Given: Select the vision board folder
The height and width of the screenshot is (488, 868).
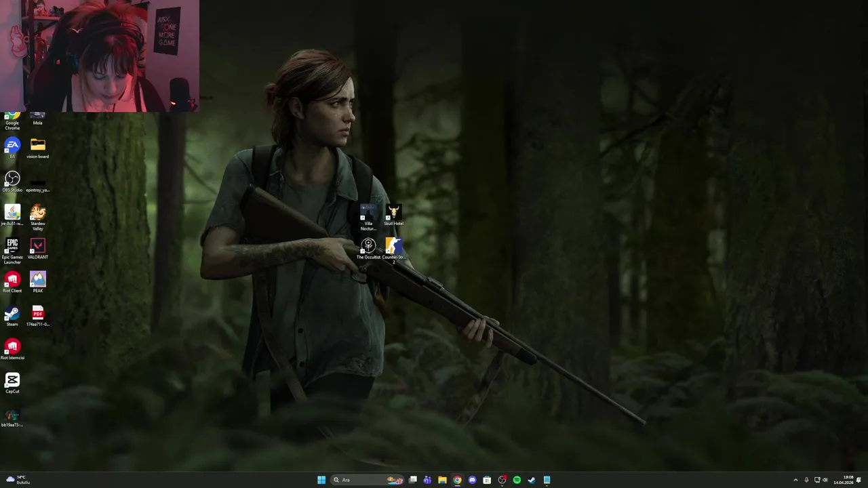Looking at the screenshot, I should point(37,148).
